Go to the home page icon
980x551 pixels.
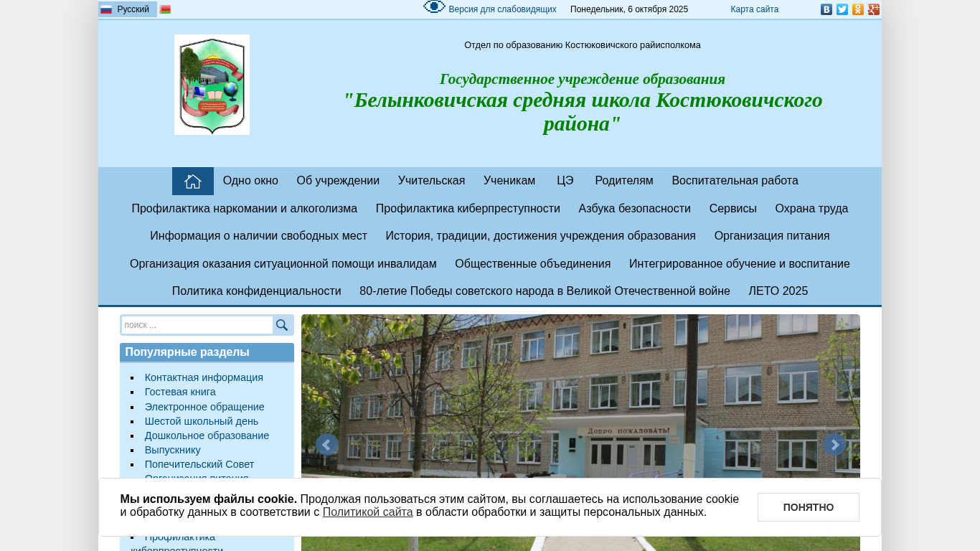(x=193, y=182)
